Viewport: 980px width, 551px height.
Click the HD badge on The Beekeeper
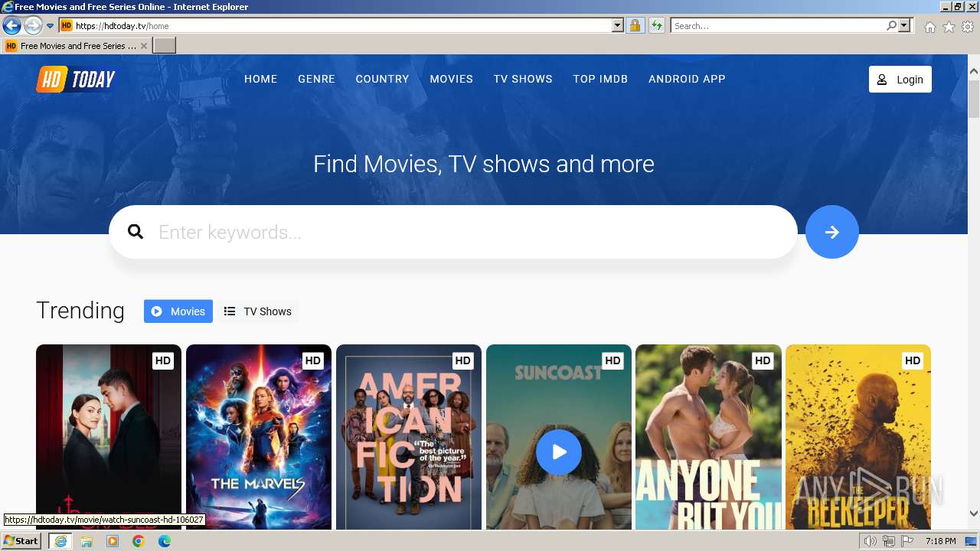(x=913, y=360)
